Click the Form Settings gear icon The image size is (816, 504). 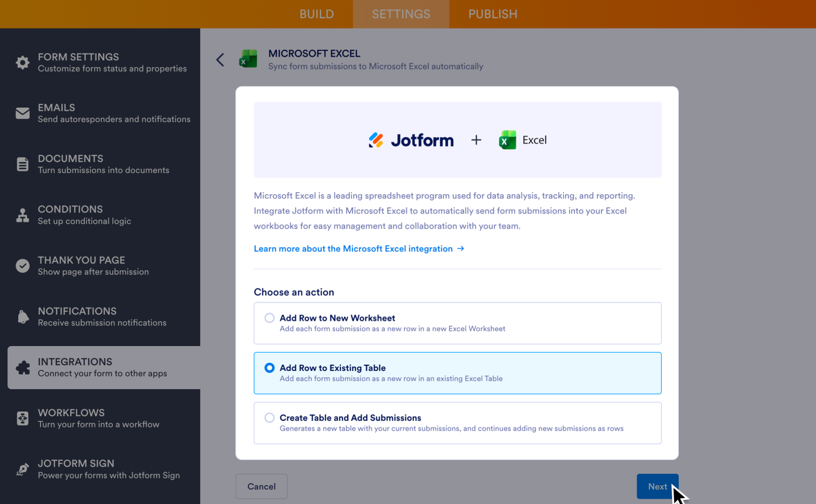(22, 62)
